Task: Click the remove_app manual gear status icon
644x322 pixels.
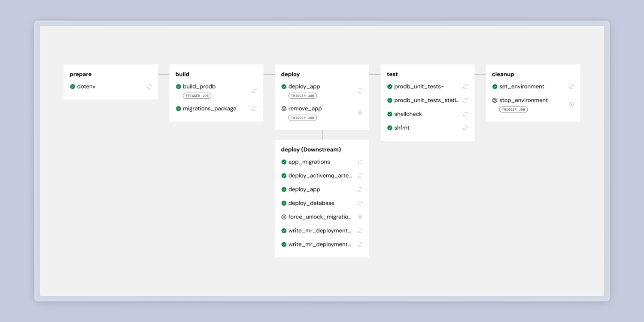Action: coord(284,109)
